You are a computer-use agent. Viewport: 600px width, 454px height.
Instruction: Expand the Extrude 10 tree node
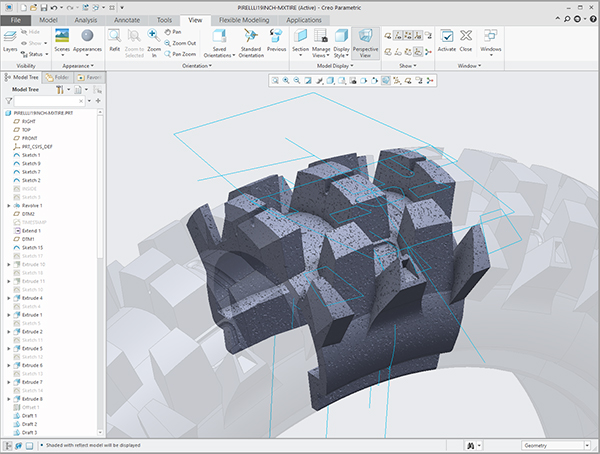coord(9,265)
